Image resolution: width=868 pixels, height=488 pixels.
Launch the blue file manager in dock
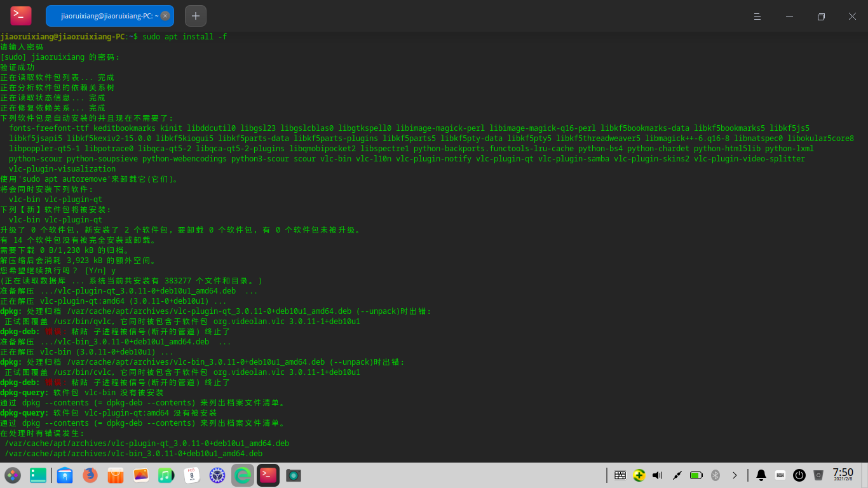pos(64,475)
